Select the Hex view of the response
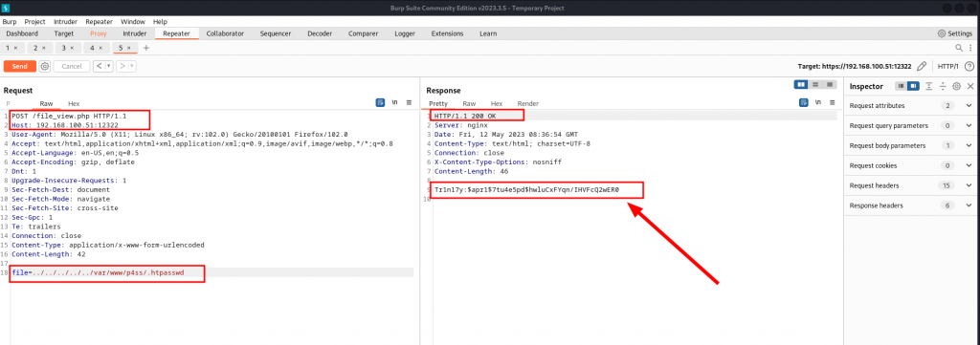 tap(497, 103)
